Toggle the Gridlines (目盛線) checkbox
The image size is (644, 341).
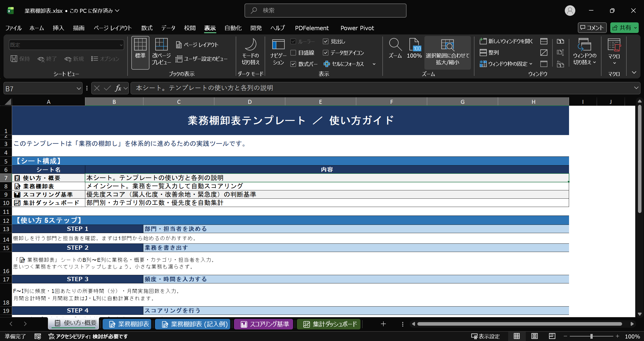click(293, 53)
